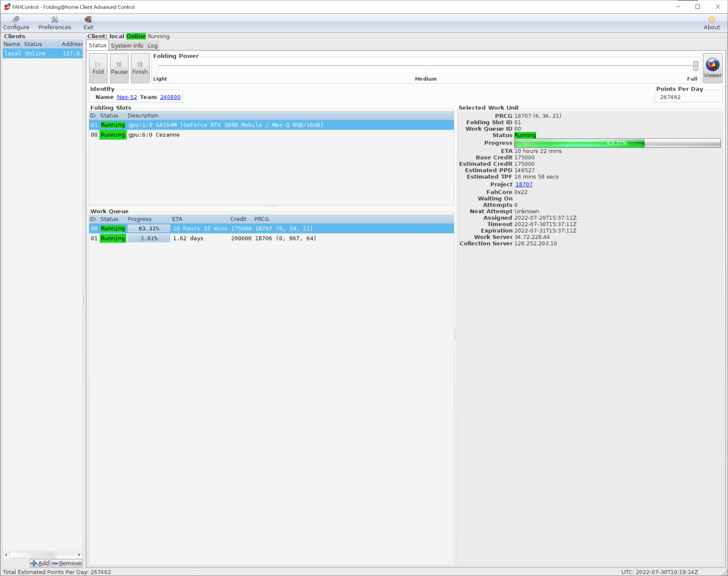Click the Folding Power slider handle
This screenshot has width=728, height=576.
[696, 65]
